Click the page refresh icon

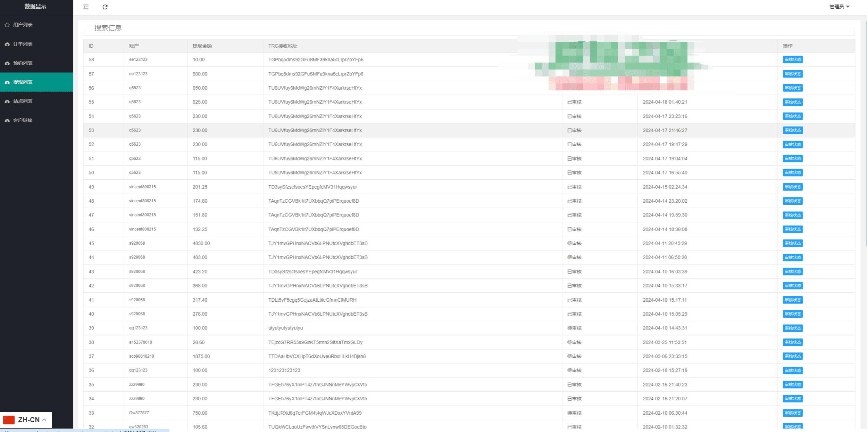[x=105, y=7]
